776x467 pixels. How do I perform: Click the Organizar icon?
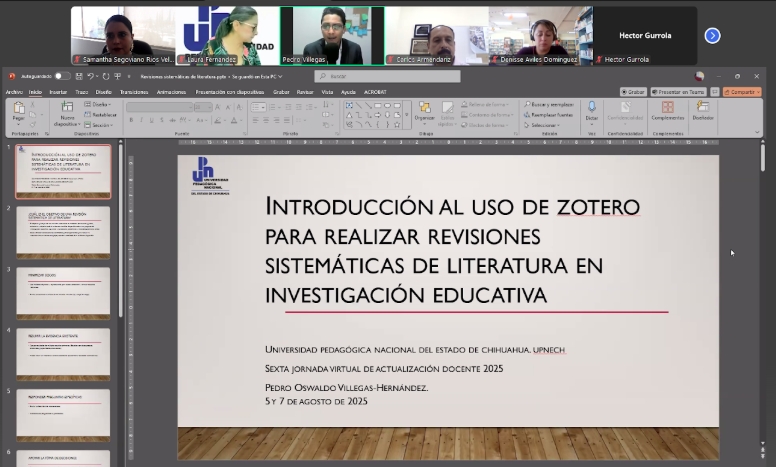click(x=425, y=107)
